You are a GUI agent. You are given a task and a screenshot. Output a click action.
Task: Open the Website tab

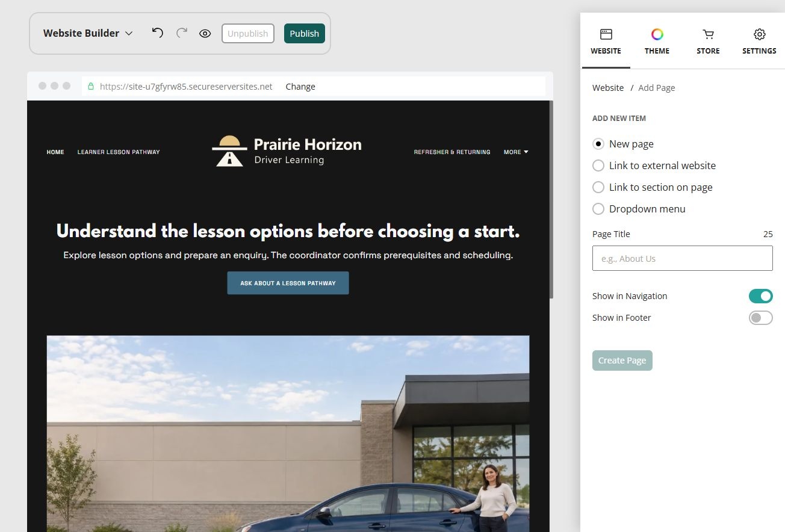click(606, 42)
